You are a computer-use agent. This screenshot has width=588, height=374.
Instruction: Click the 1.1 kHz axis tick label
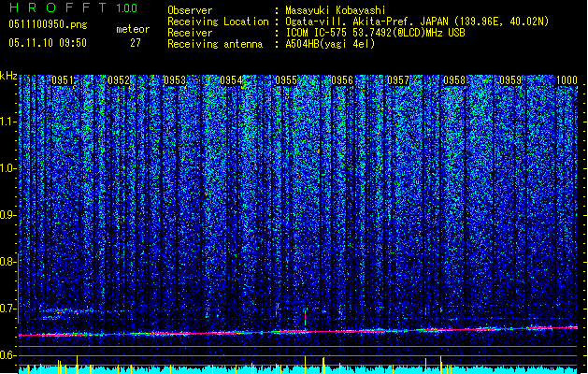point(7,122)
